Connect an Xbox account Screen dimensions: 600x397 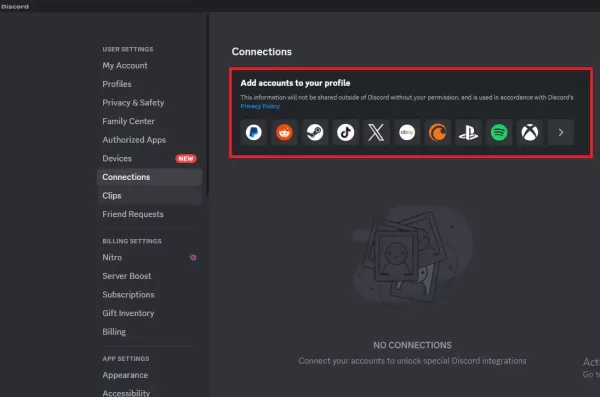[530, 132]
